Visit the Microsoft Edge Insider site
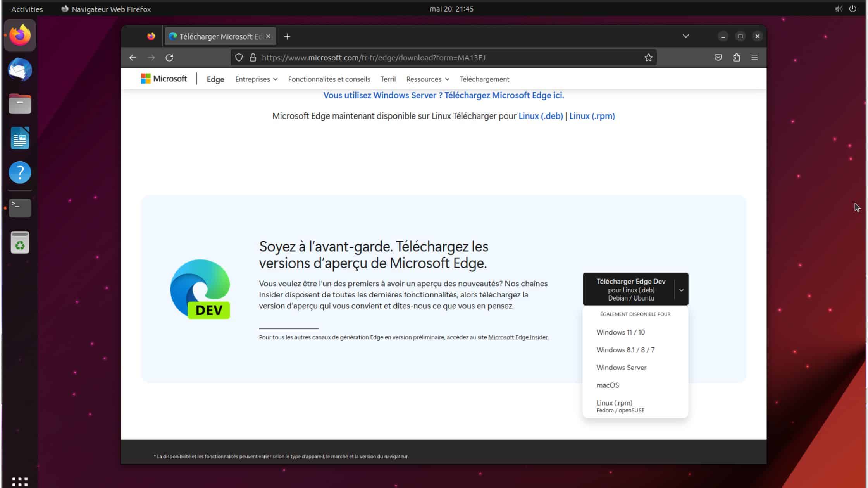This screenshot has height=488, width=868. pyautogui.click(x=518, y=337)
